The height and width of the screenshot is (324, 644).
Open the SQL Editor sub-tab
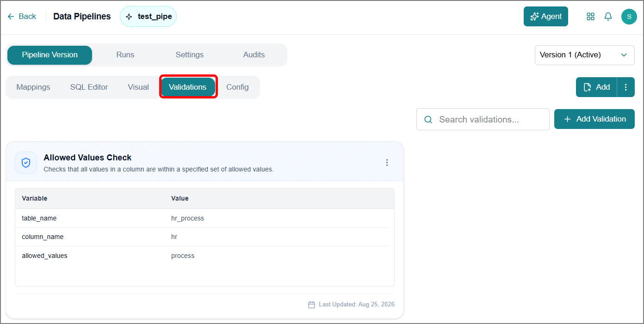tap(89, 87)
